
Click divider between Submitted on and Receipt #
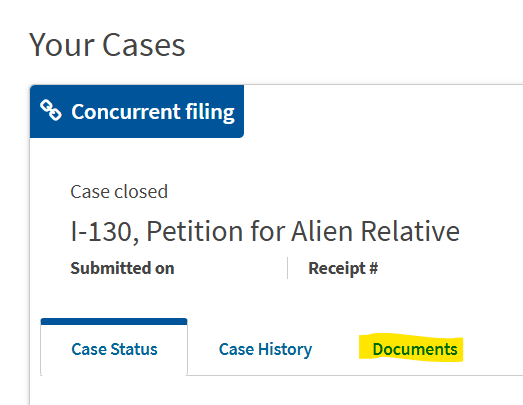tap(287, 268)
